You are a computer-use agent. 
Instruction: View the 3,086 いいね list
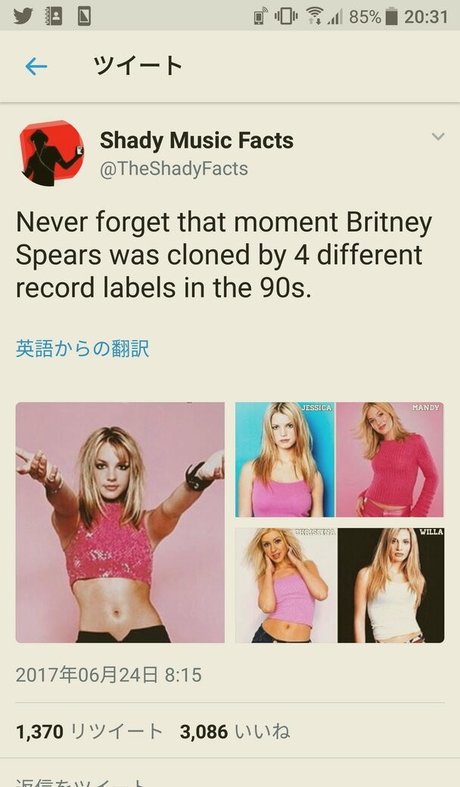tap(235, 732)
